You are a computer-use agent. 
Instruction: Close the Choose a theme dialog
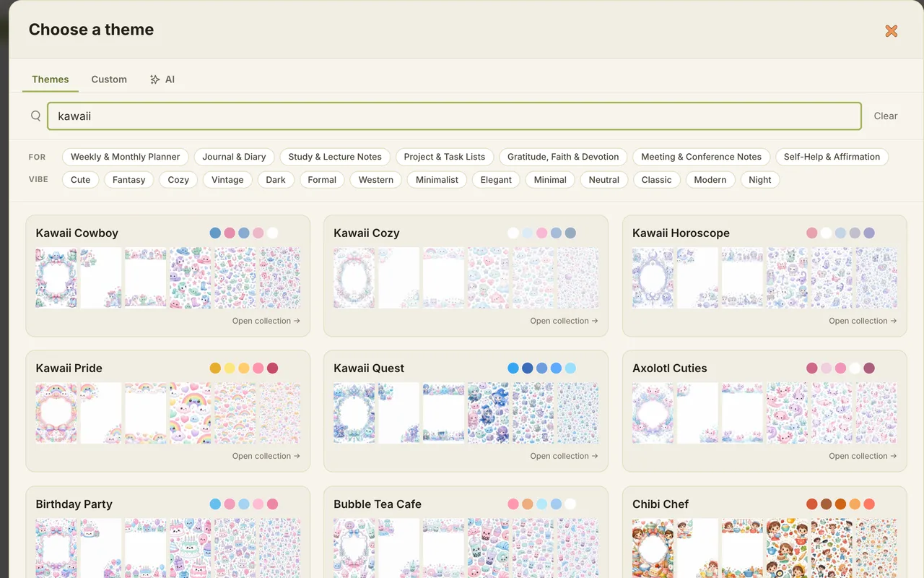892,30
